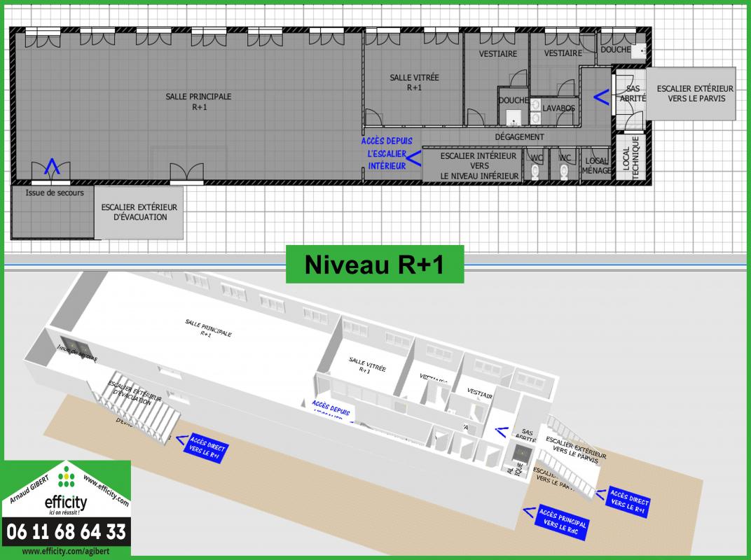Screen dimensions: 751x560
Task: Click the LOCAL TECHNIQUE vertical label
Action: point(631,159)
